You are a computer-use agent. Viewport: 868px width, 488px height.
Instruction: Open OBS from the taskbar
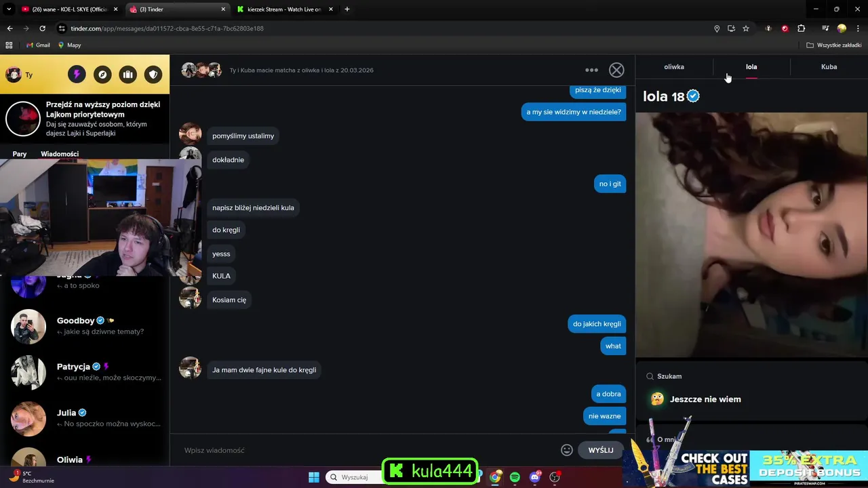tap(555, 477)
